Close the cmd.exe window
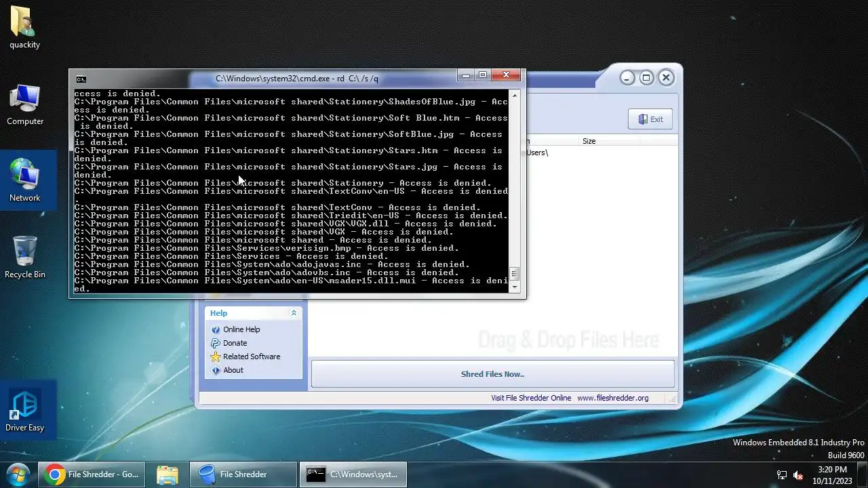Screen dimensions: 868x488 [506, 75]
